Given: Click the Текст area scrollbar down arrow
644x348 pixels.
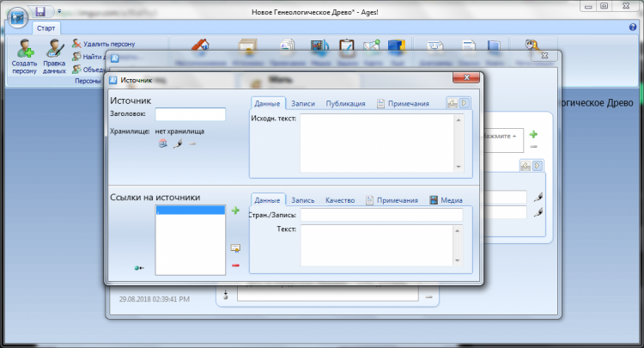Looking at the screenshot, I should (457, 260).
